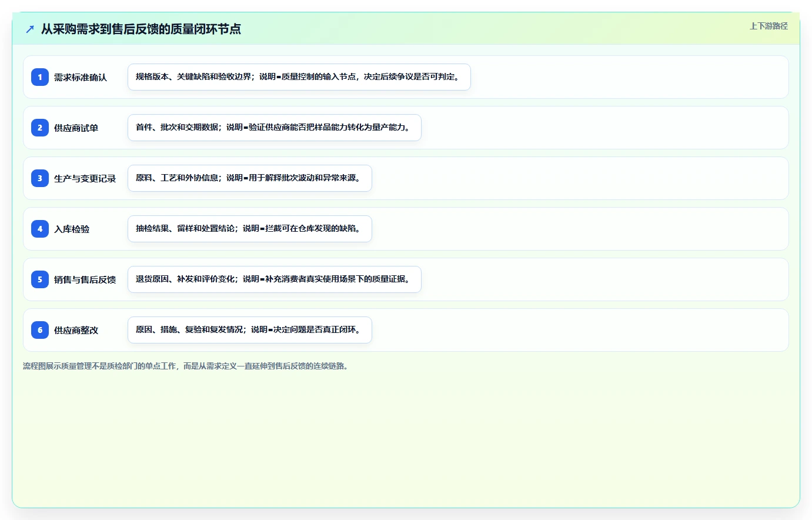Click the arrow icon beside the flow title
Image resolution: width=812 pixels, height=520 pixels.
pyautogui.click(x=30, y=29)
